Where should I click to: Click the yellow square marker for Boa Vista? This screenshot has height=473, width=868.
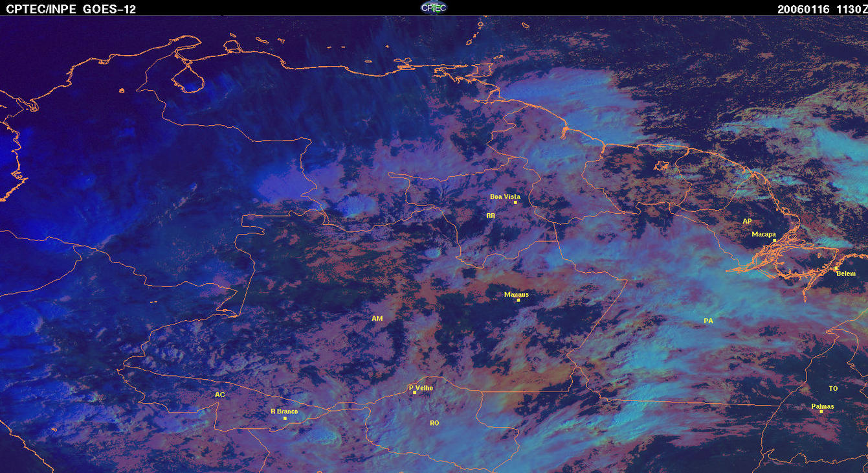tap(515, 203)
